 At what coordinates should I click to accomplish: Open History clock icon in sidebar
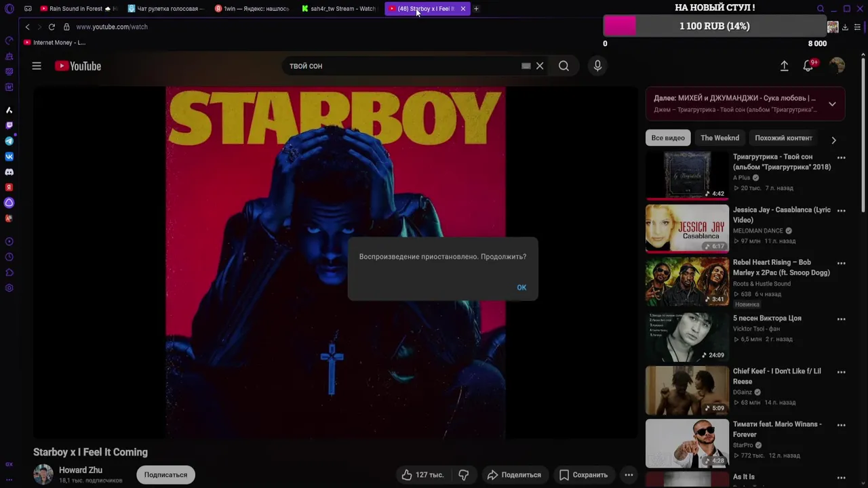(9, 257)
